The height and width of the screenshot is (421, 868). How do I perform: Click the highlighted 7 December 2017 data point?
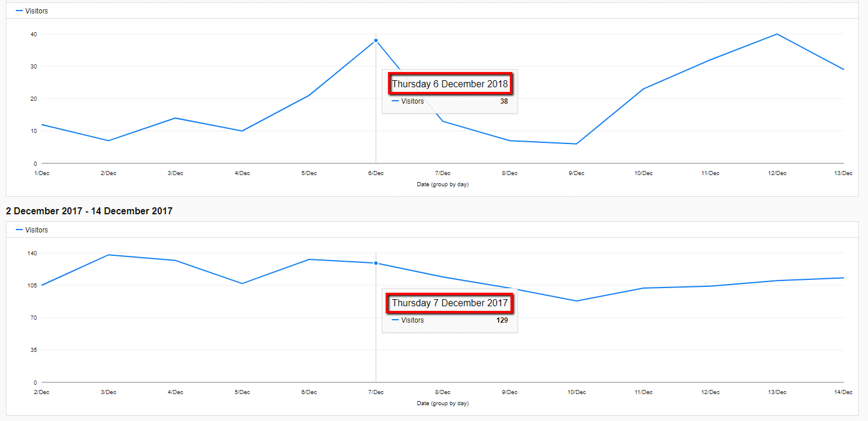[x=376, y=263]
